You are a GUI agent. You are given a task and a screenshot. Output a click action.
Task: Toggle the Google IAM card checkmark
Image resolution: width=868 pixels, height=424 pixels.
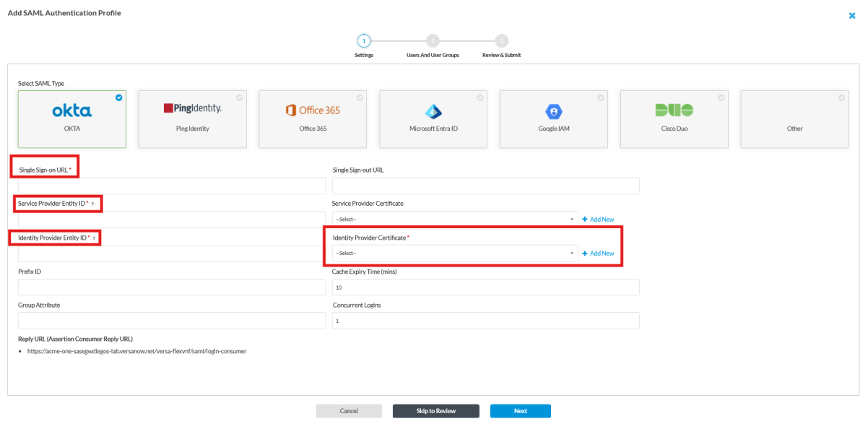tap(601, 97)
